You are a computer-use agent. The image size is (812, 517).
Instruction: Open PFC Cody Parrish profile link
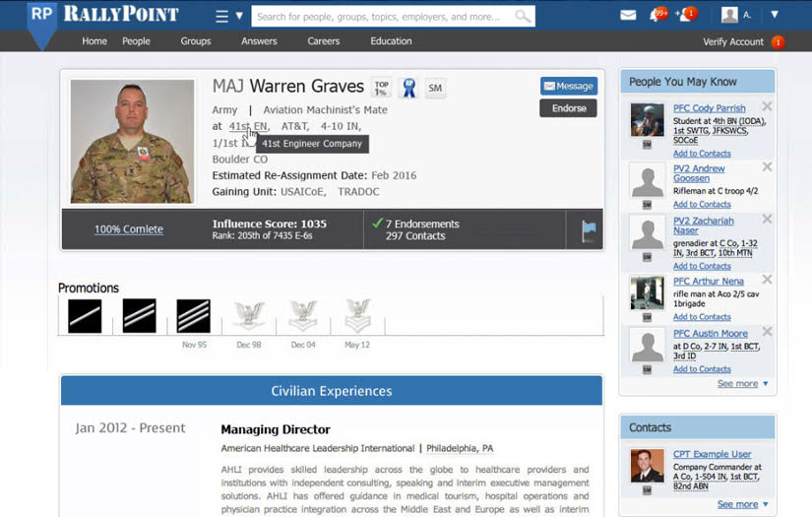(x=709, y=107)
